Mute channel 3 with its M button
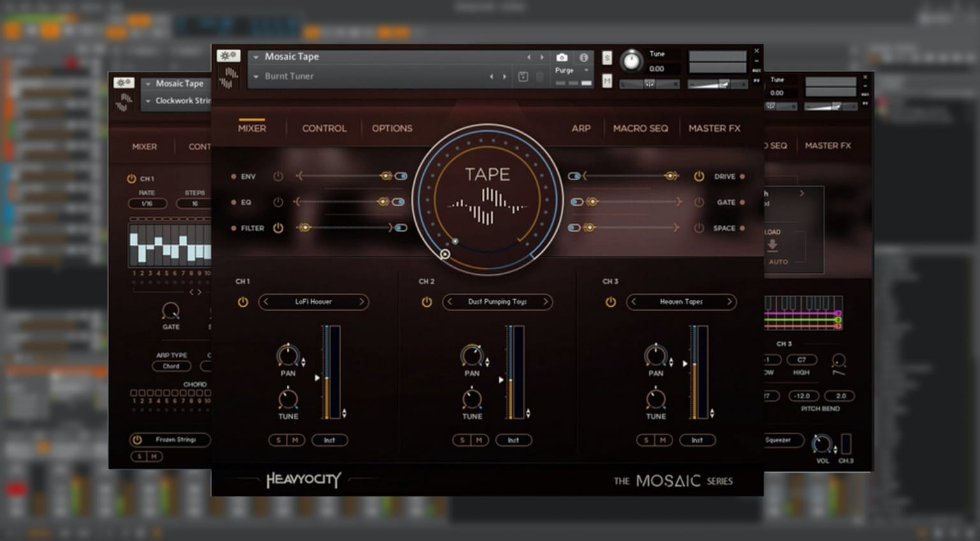The width and height of the screenshot is (980, 541). click(x=663, y=440)
